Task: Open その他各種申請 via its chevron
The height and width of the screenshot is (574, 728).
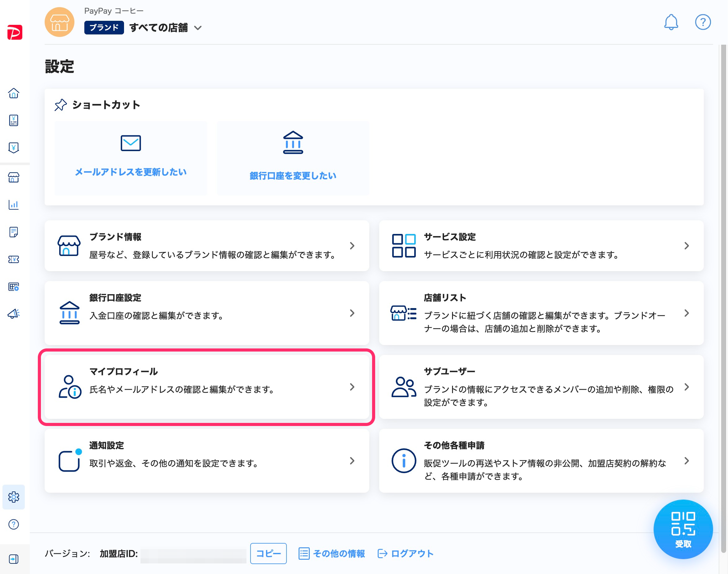Action: [x=687, y=461]
